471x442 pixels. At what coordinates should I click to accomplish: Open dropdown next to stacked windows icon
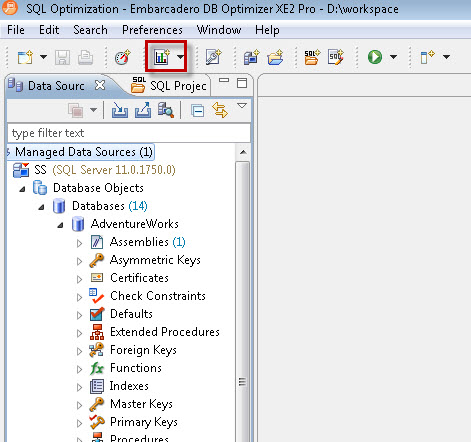click(x=94, y=110)
